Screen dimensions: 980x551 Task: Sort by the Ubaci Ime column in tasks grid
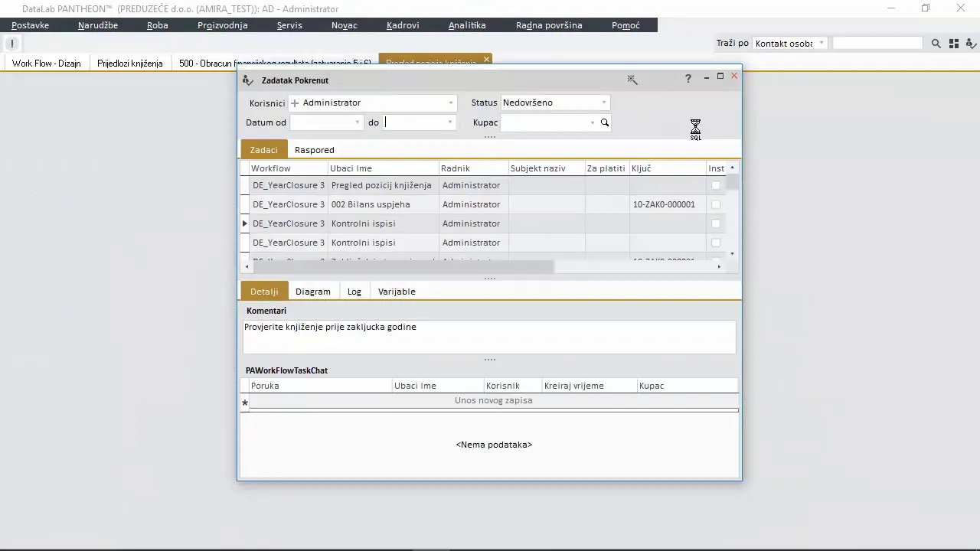pos(384,168)
